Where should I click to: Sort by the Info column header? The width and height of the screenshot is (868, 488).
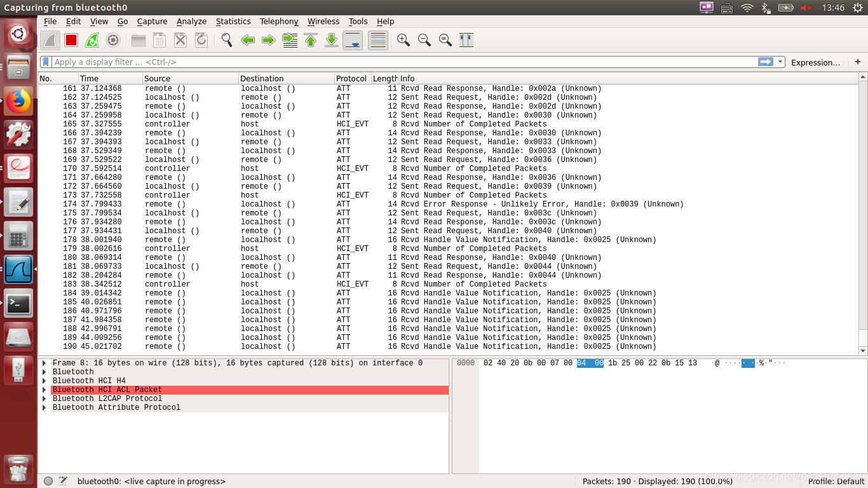[628, 78]
